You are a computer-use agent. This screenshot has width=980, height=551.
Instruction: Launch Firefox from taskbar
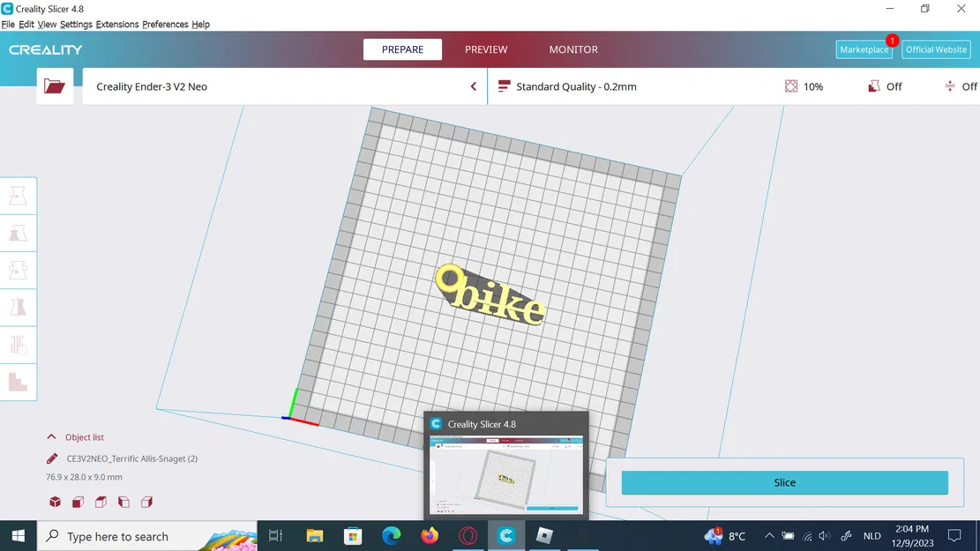tap(430, 536)
